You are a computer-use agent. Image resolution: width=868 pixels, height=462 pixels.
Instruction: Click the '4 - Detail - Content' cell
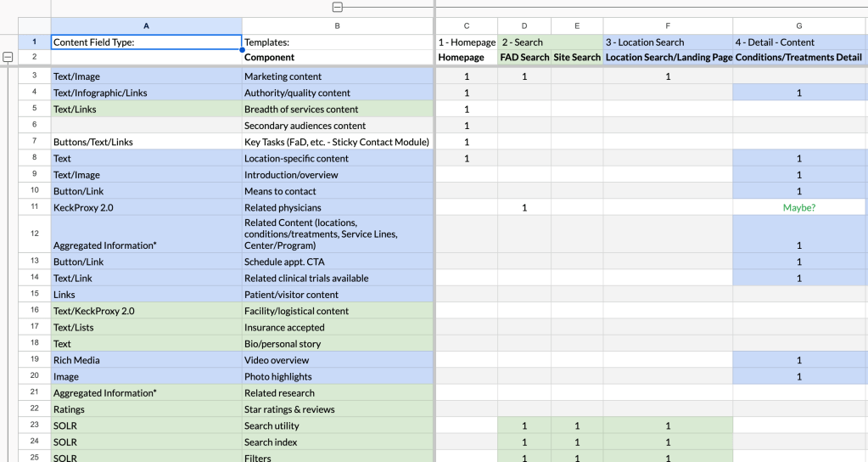click(798, 42)
